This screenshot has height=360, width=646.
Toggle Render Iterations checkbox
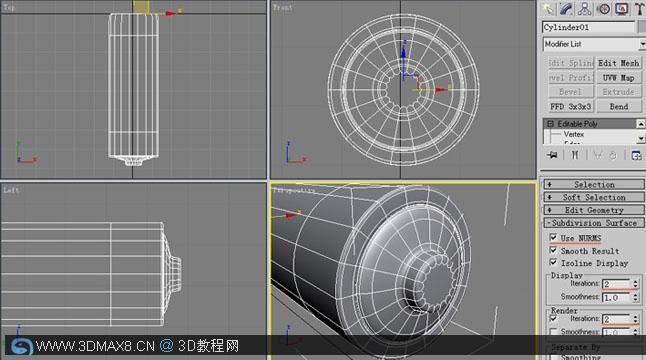tap(553, 319)
